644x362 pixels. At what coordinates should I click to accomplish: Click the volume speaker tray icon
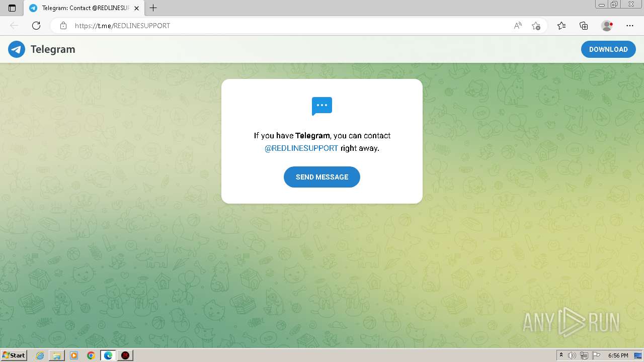(572, 355)
